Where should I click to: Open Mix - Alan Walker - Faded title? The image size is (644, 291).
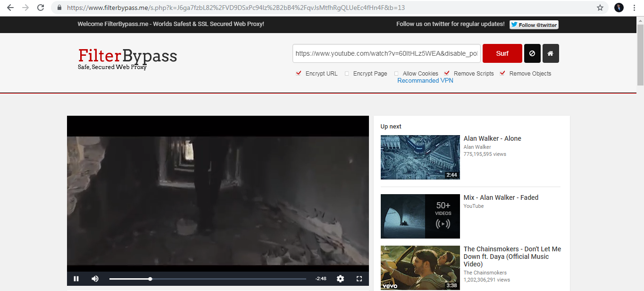[x=501, y=197]
